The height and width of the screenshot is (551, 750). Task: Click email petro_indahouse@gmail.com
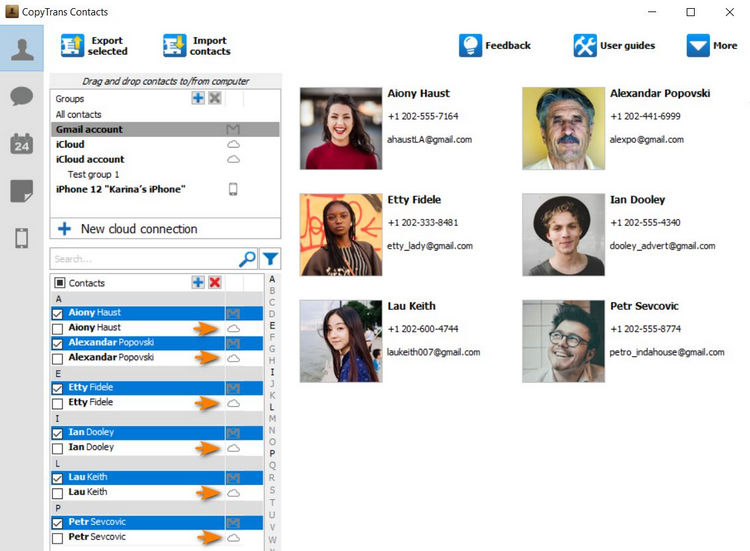point(667,353)
